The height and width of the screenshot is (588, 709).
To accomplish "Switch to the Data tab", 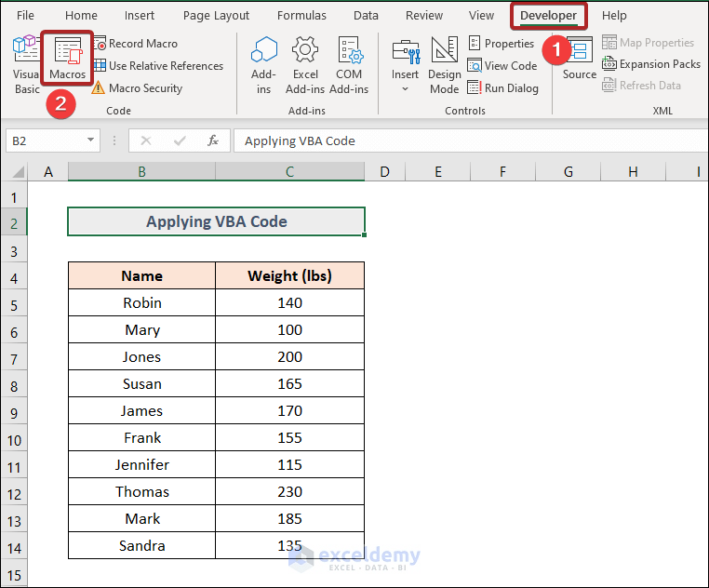I will (x=366, y=16).
